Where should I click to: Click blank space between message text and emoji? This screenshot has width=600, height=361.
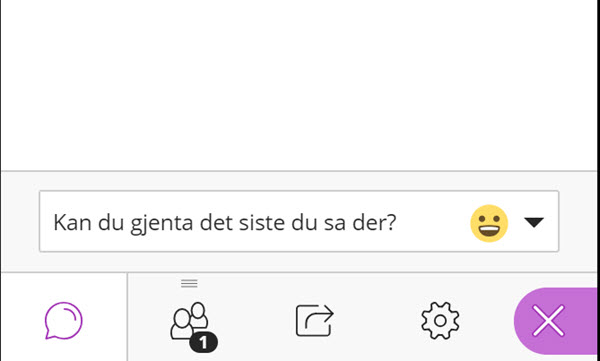(x=432, y=222)
